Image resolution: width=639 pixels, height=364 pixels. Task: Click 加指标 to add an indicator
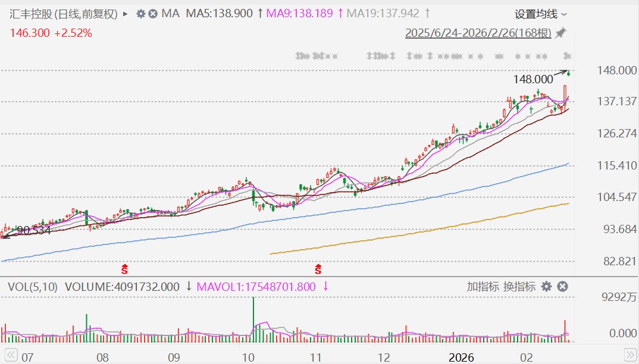pyautogui.click(x=483, y=287)
